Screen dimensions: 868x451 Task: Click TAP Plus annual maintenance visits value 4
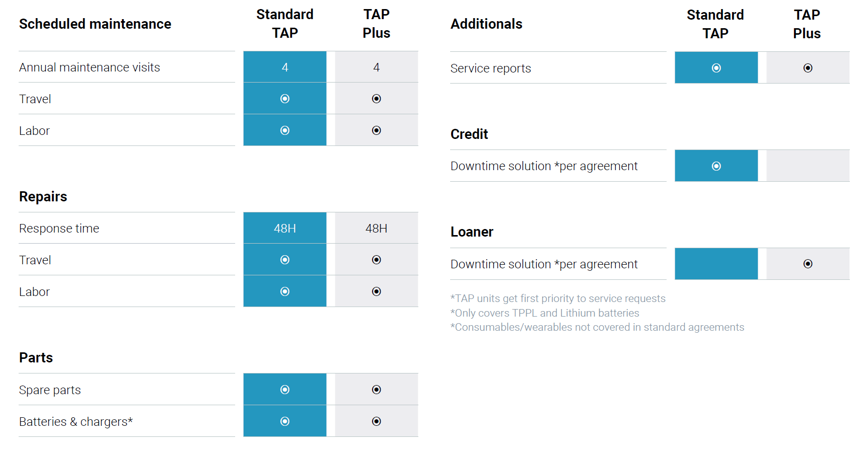[x=377, y=67]
